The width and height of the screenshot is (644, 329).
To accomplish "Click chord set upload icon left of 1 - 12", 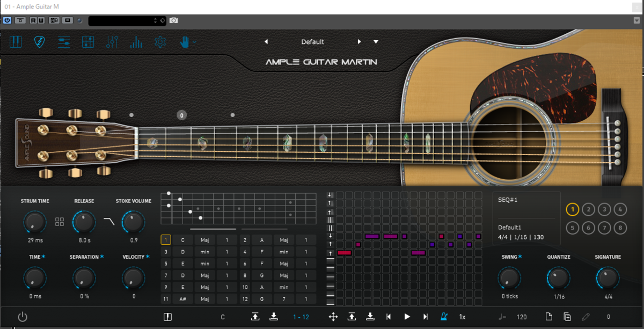I will tap(255, 317).
